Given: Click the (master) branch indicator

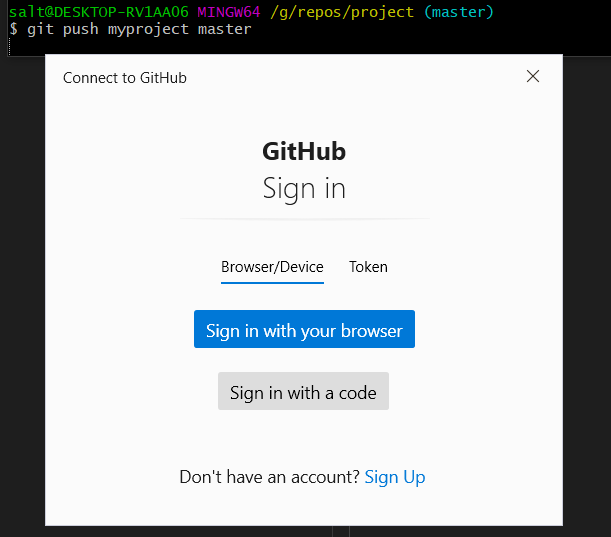Looking at the screenshot, I should click(x=459, y=12).
